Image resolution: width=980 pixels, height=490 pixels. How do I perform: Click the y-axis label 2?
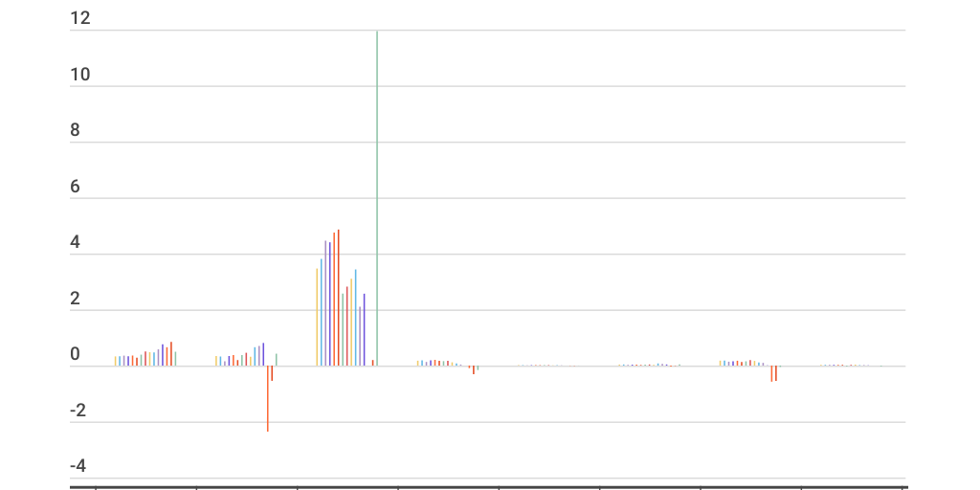click(76, 300)
